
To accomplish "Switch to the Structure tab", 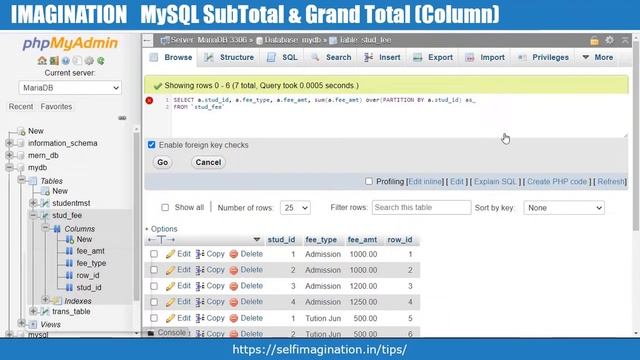I will pos(229,58).
